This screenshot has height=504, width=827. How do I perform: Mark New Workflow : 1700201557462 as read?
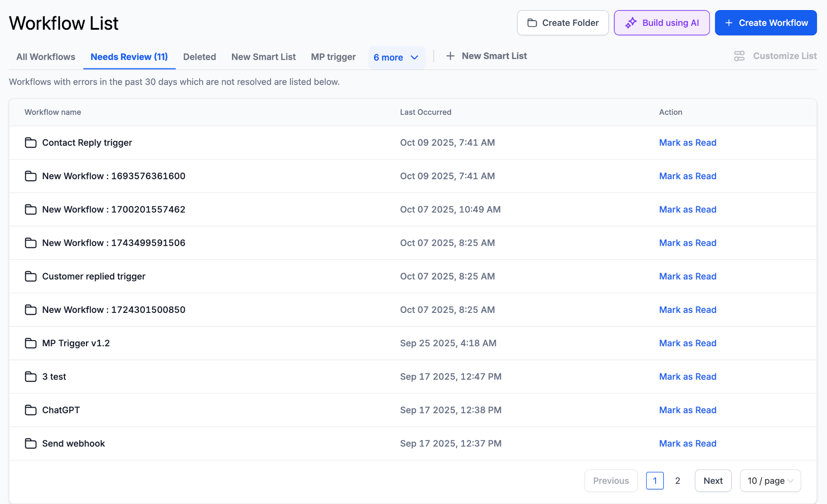click(x=688, y=209)
